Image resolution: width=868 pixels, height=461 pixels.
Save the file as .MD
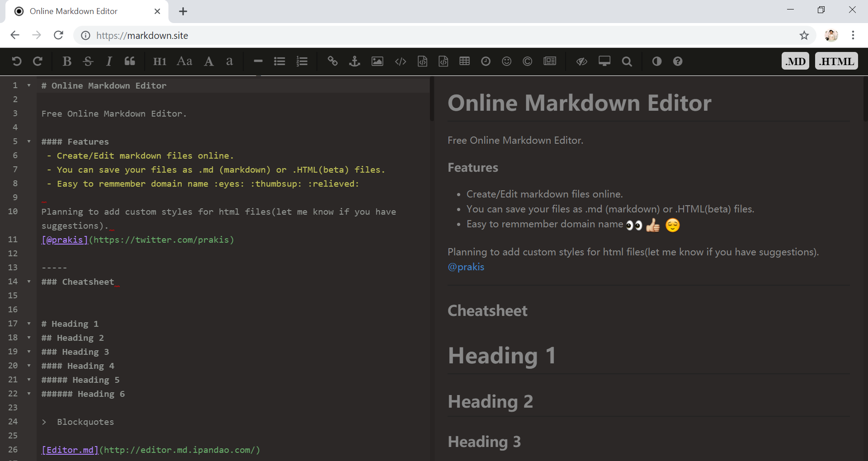pos(795,61)
